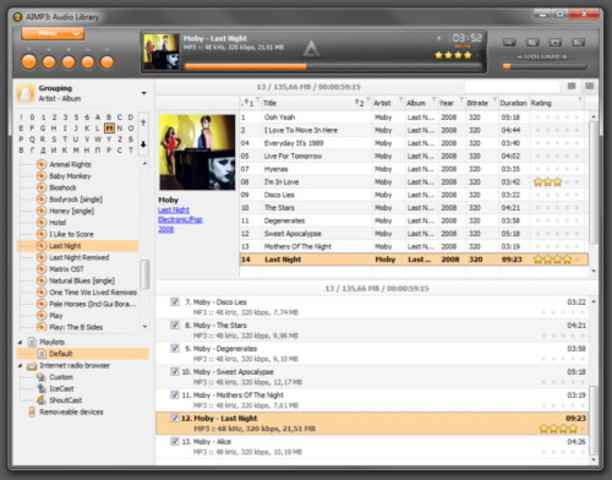The height and width of the screenshot is (480, 612).
Task: Click the library search input field
Action: pyautogui.click(x=513, y=86)
